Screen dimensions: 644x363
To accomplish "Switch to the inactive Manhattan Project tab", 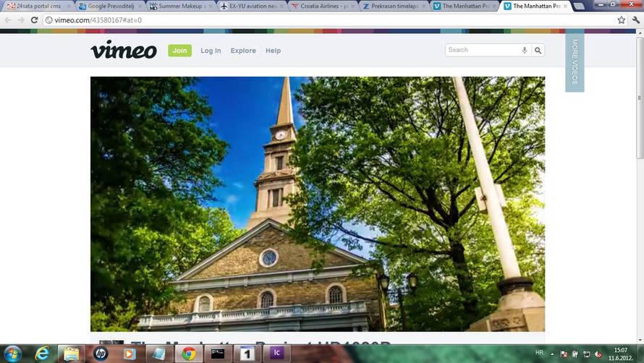I will click(x=465, y=7).
